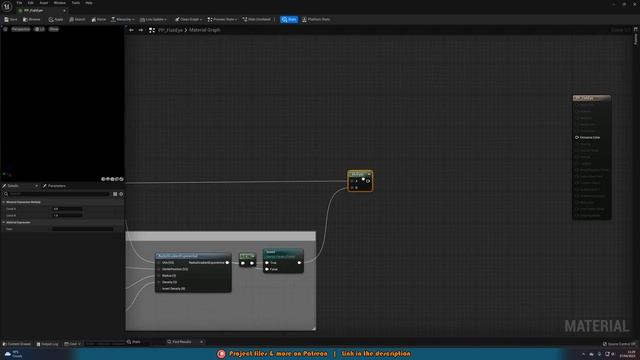Collapse the Multiply node preview arrow
The height and width of the screenshot is (360, 640).
coord(369,174)
